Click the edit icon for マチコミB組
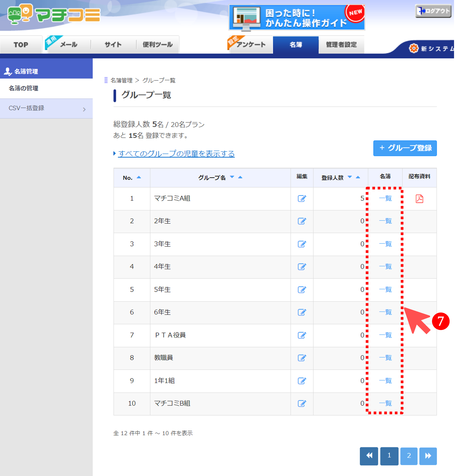460x476 pixels. click(x=302, y=404)
